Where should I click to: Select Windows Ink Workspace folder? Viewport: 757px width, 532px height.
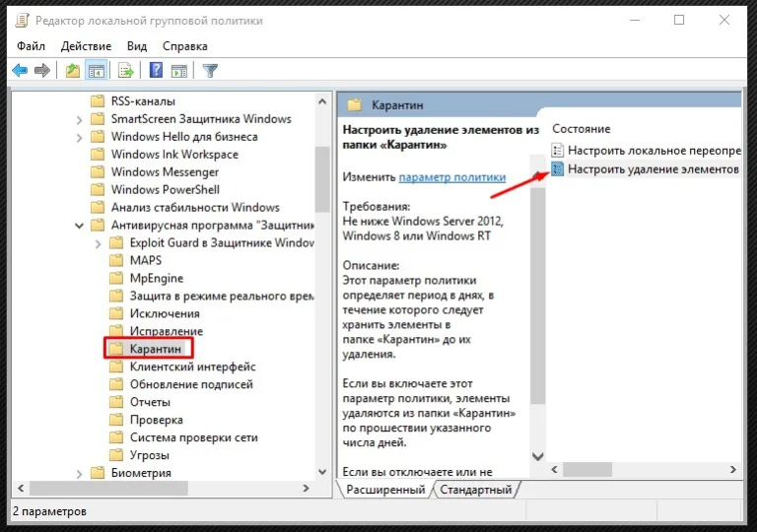coord(174,154)
